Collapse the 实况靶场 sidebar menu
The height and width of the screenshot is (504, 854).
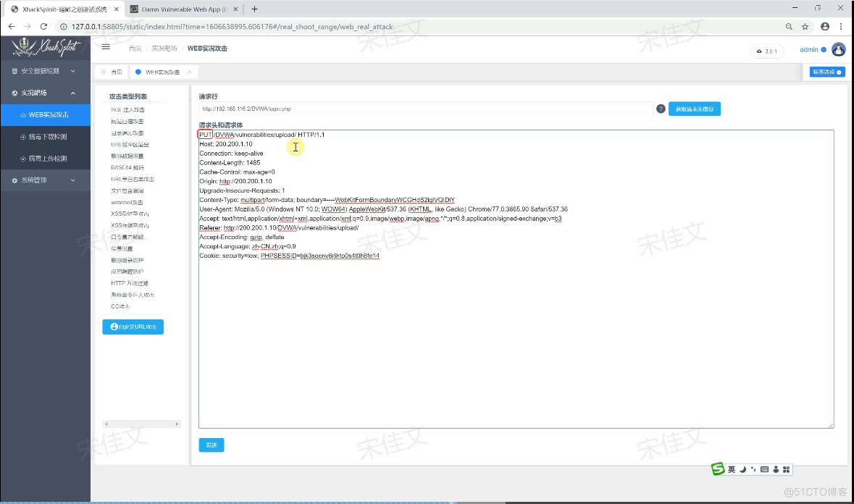click(x=45, y=93)
